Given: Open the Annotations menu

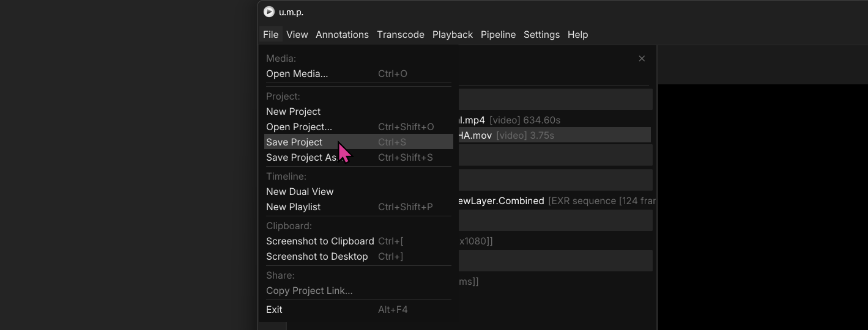Looking at the screenshot, I should [342, 35].
